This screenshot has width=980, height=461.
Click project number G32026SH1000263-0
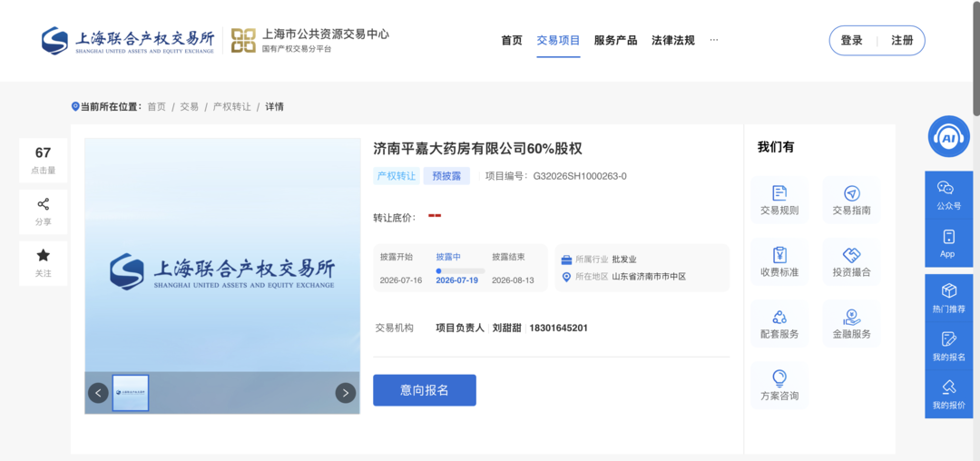click(x=579, y=176)
